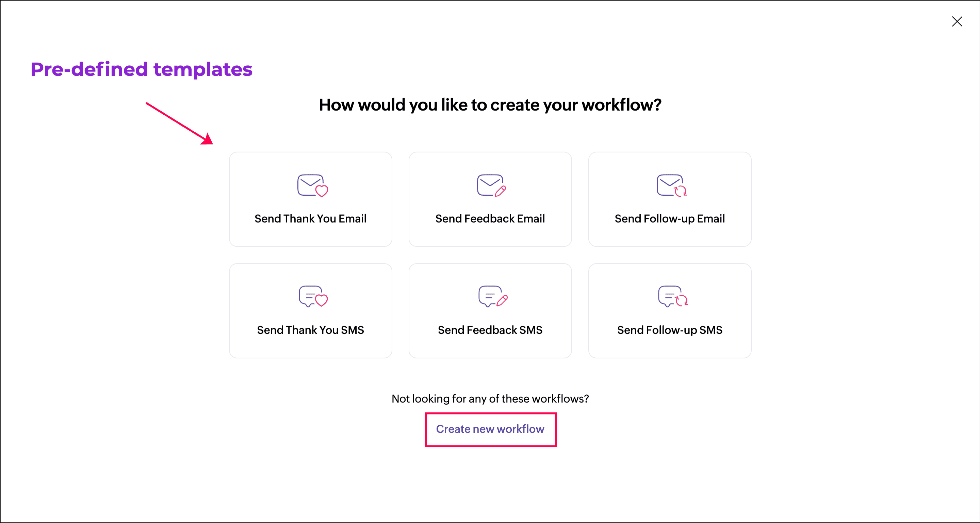This screenshot has width=980, height=523.
Task: Select the 'Send Thank You Email' label
Action: pyautogui.click(x=310, y=219)
